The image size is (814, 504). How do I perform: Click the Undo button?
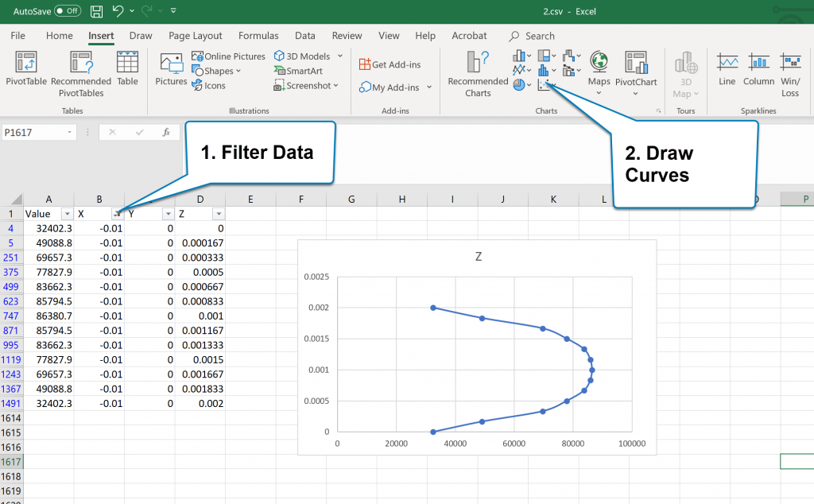[118, 11]
